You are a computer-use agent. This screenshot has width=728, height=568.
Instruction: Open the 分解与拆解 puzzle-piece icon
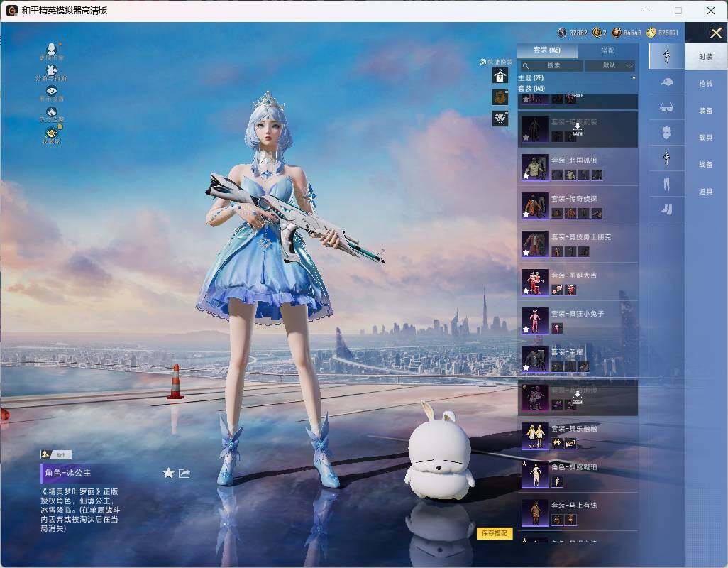(x=52, y=70)
